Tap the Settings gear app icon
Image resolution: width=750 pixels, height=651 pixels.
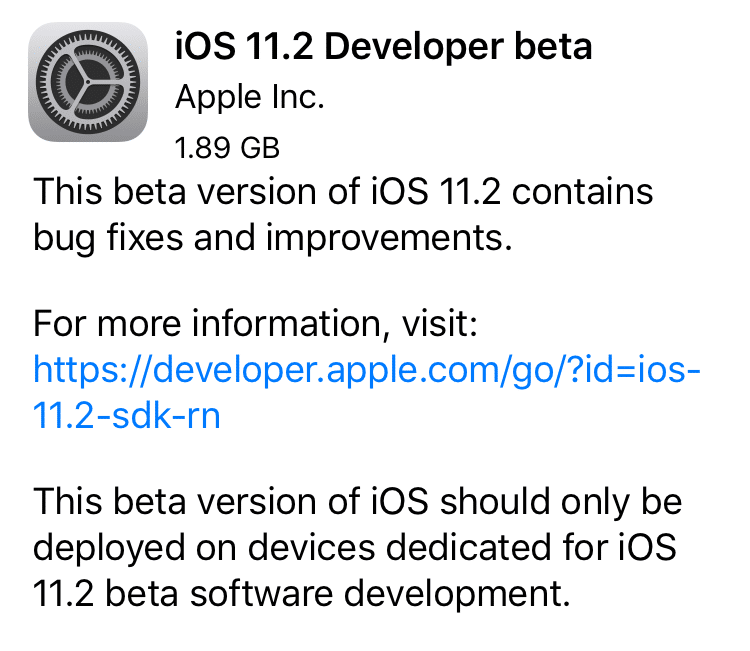click(x=88, y=82)
